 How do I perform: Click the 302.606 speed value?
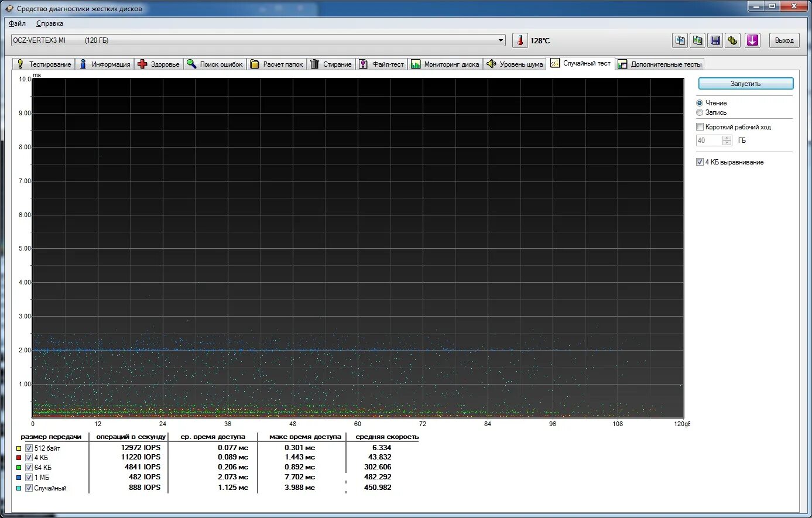pyautogui.click(x=377, y=467)
